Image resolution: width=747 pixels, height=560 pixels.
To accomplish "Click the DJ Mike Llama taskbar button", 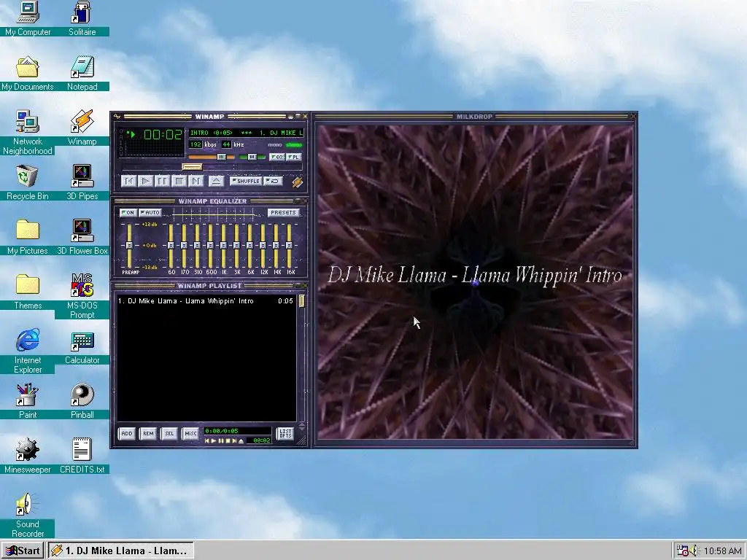I will [x=120, y=551].
